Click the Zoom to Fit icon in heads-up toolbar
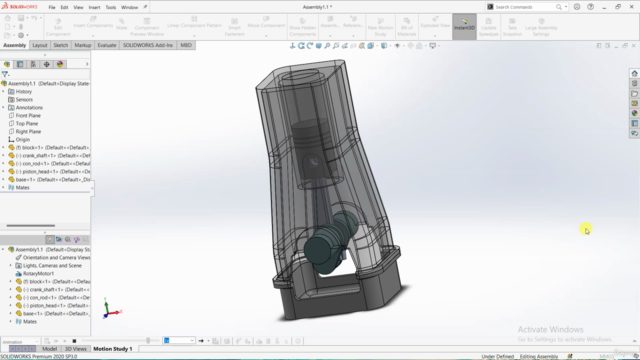The image size is (640, 360). pos(327,46)
